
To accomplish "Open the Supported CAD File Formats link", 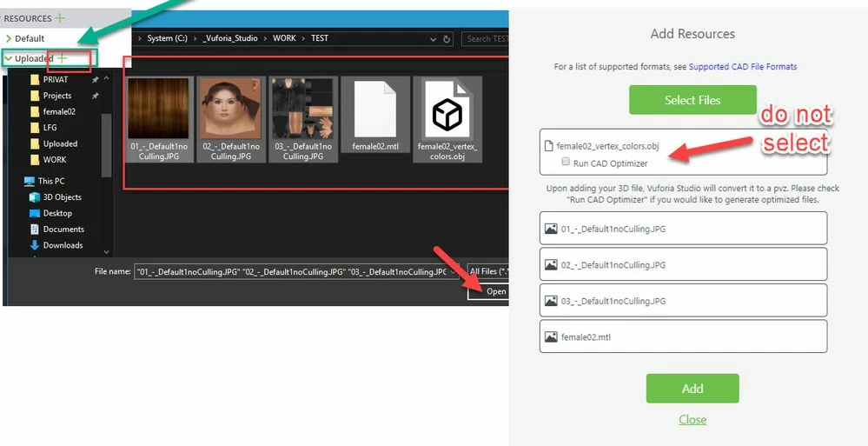I will click(x=743, y=66).
